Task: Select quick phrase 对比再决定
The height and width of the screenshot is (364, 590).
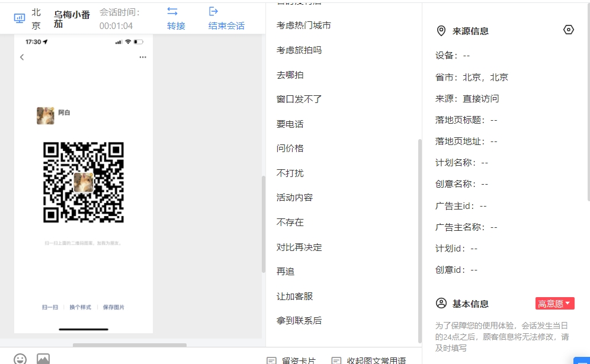Action: coord(299,247)
